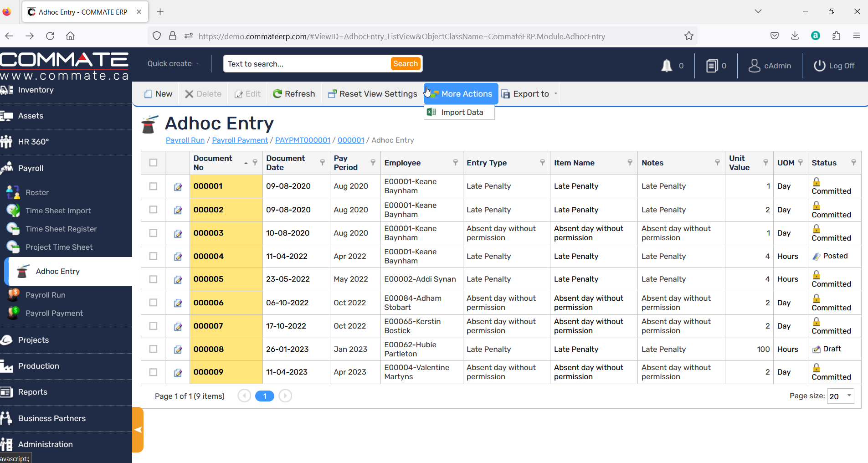Check the row checkbox for 000007
The image size is (868, 463).
154,326
